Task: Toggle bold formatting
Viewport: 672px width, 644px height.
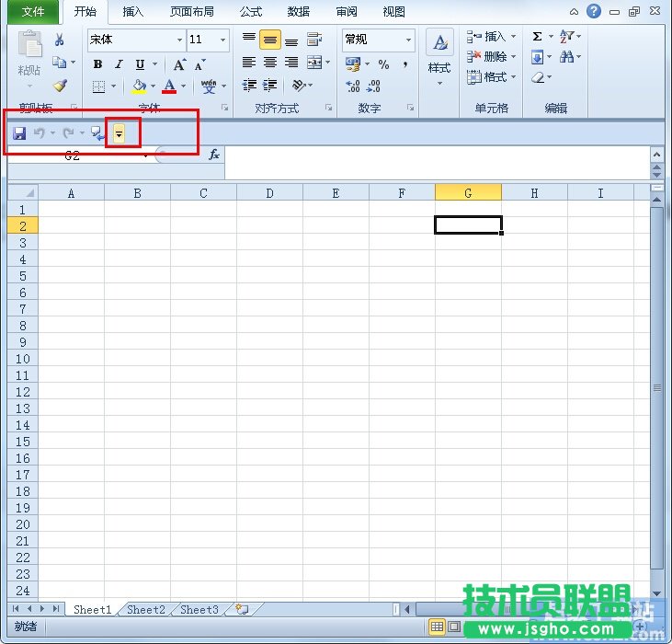Action: pos(97,64)
